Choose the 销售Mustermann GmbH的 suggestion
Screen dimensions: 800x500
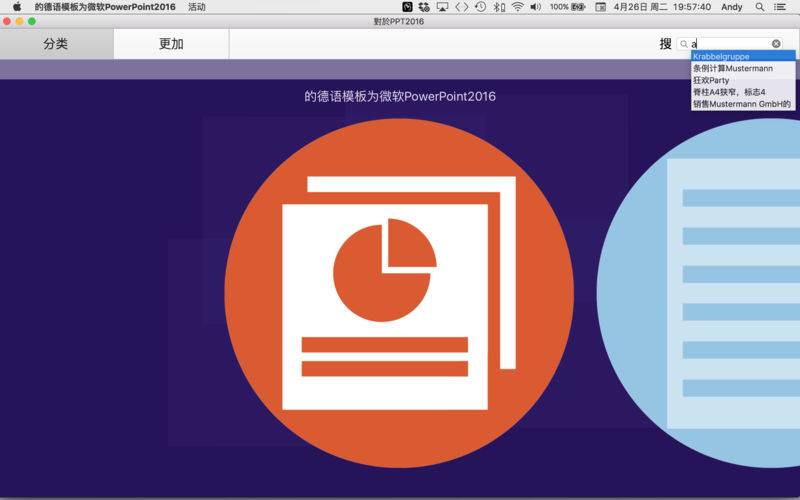click(x=743, y=104)
